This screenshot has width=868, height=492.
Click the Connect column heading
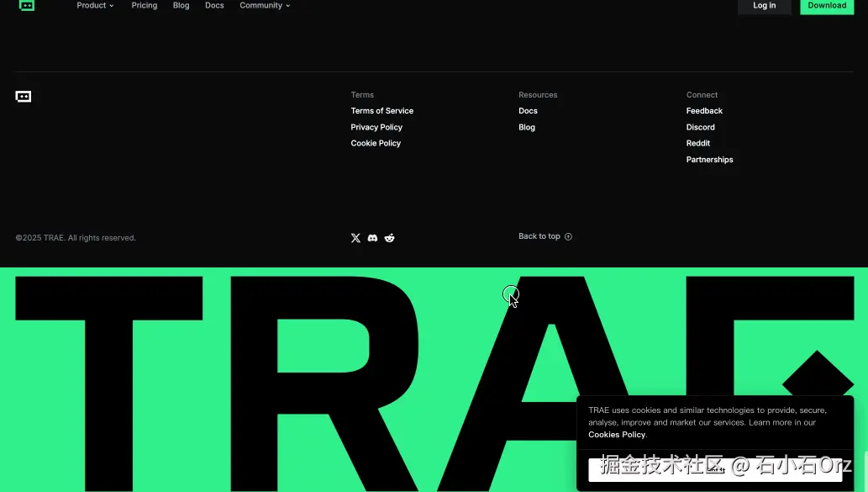pyautogui.click(x=702, y=95)
